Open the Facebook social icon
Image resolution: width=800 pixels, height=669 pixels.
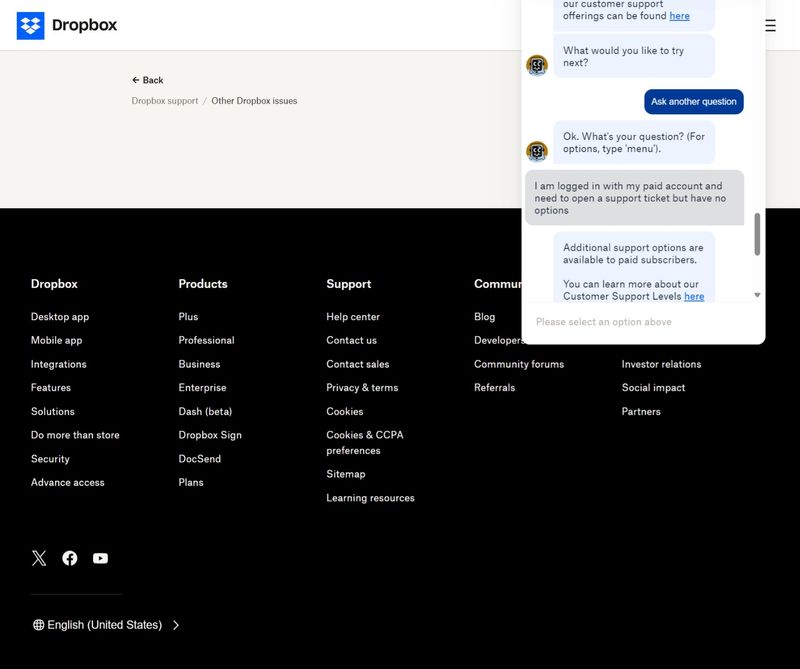tap(70, 558)
